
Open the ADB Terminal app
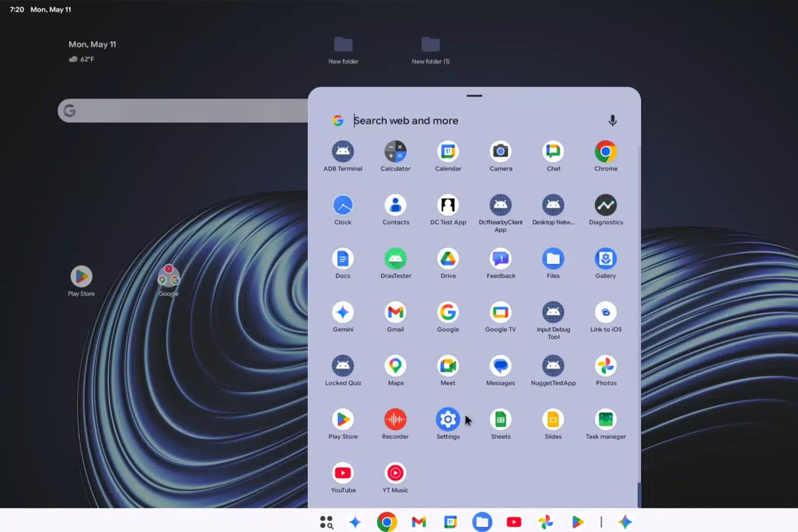[342, 152]
